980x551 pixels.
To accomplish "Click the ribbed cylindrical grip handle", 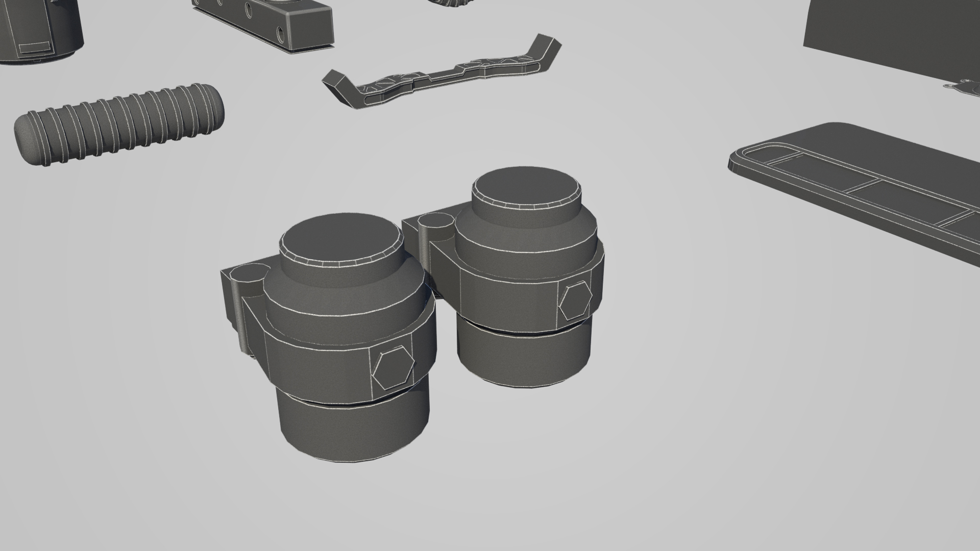I will coord(119,125).
